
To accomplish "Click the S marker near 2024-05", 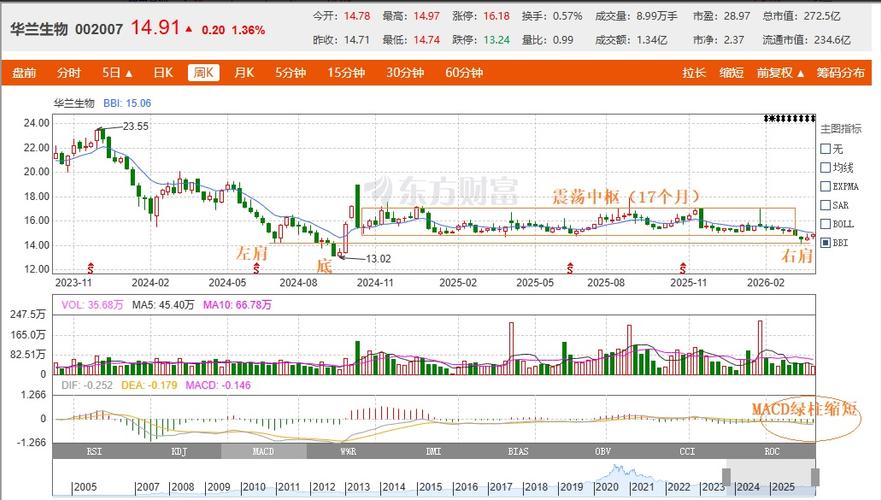I will tap(256, 268).
